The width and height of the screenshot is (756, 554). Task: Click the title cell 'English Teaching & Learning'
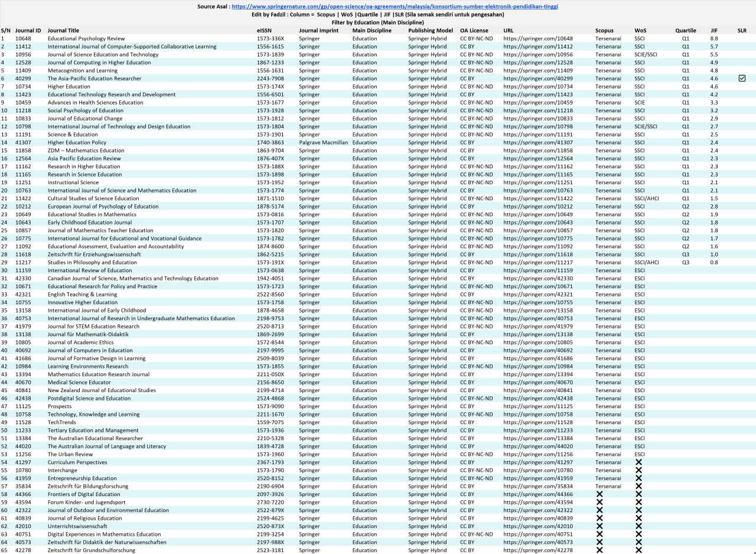pos(83,294)
